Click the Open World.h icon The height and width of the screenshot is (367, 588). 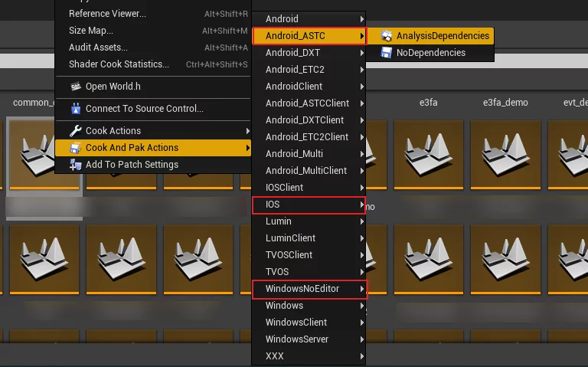(x=75, y=87)
